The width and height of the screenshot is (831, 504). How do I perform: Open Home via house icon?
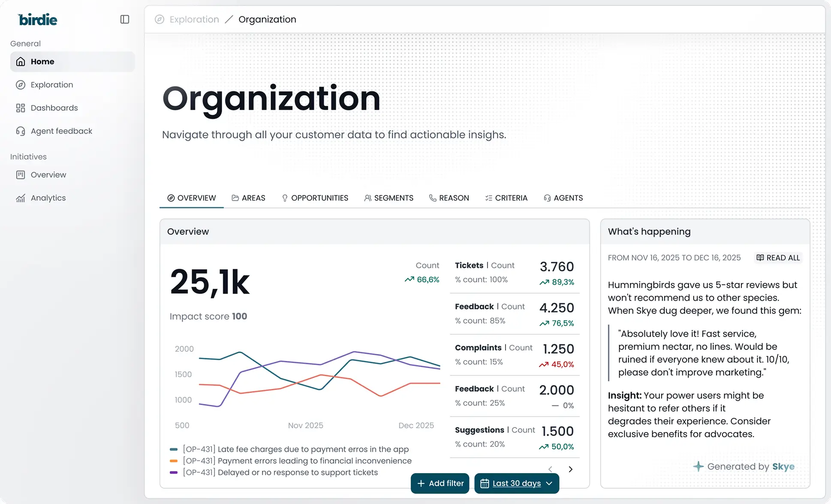21,62
